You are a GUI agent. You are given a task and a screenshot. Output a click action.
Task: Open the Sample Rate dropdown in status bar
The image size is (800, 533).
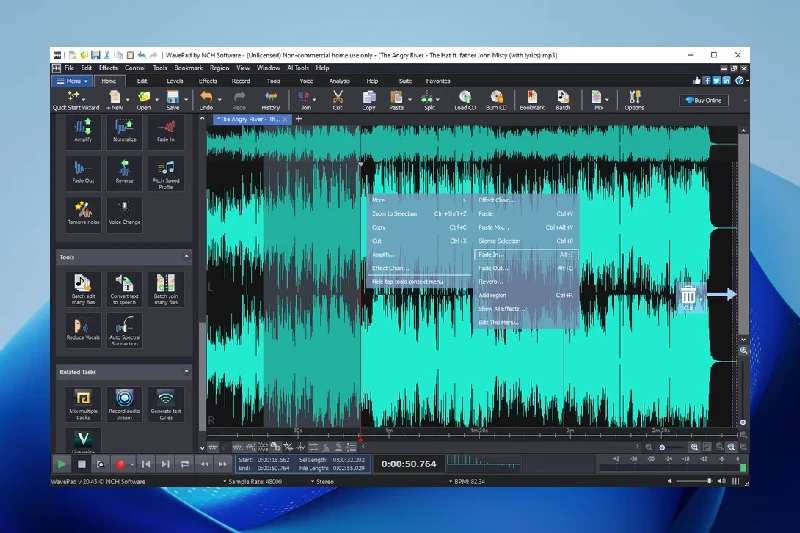point(252,481)
